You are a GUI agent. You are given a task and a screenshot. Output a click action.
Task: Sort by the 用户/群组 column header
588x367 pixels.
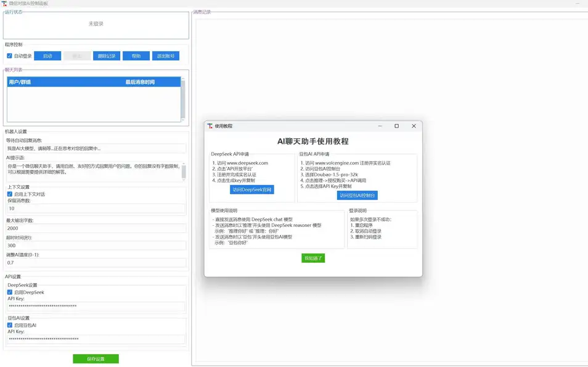pyautogui.click(x=62, y=82)
